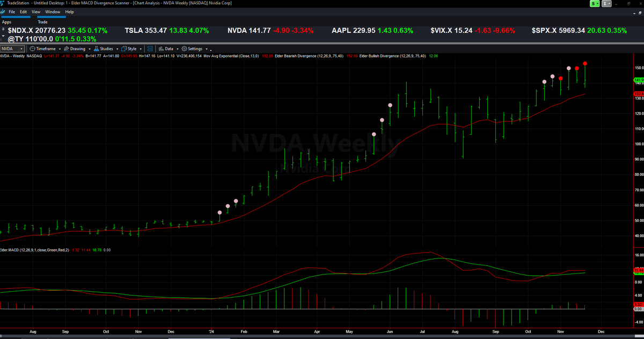Click the 100.00 price axis label
The width and height of the screenshot is (644, 339).
coord(639,145)
